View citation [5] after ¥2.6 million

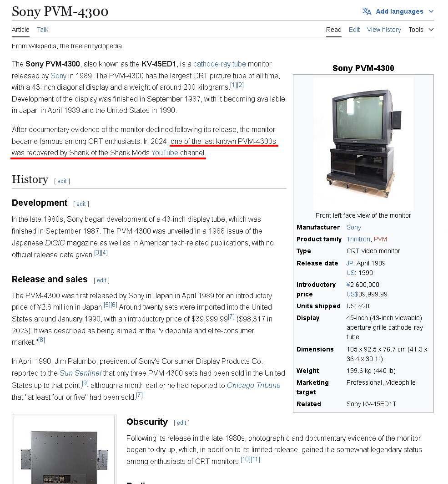pyautogui.click(x=107, y=305)
